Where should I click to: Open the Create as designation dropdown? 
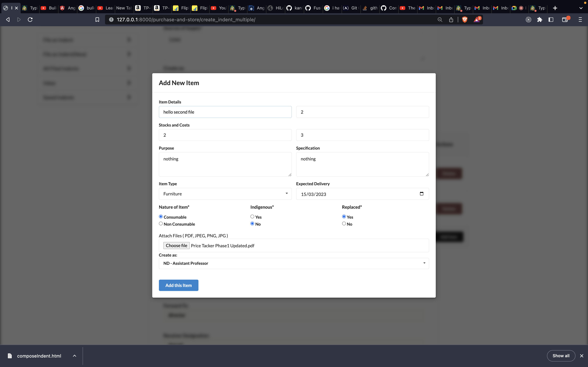[293, 263]
